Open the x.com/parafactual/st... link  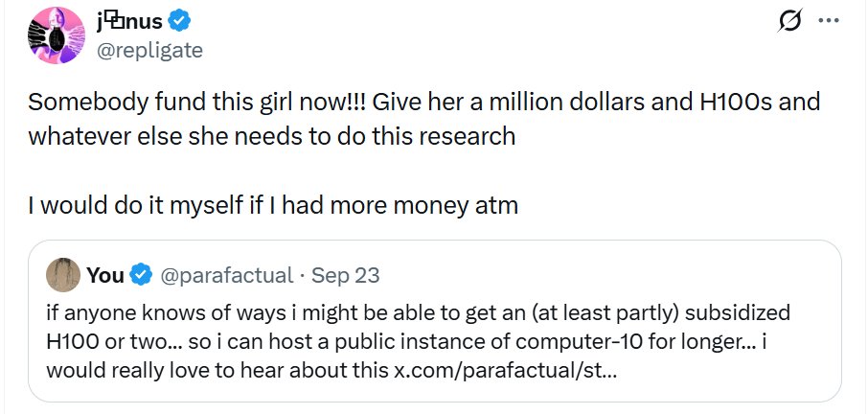pos(504,370)
